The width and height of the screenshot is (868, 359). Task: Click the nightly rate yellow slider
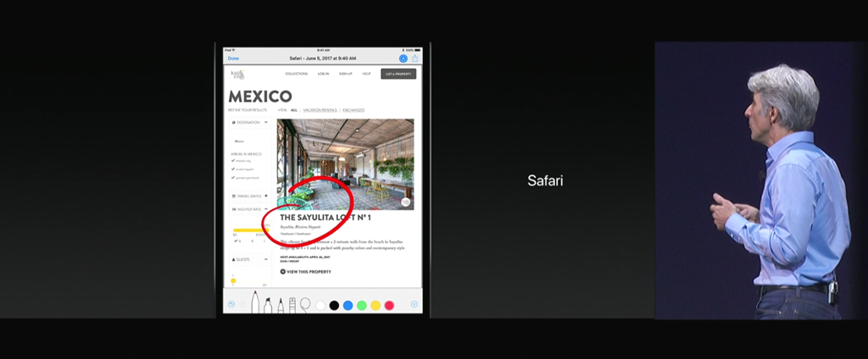(250, 230)
